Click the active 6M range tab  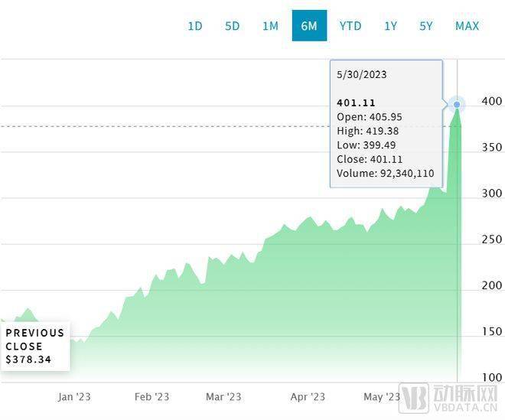[309, 26]
